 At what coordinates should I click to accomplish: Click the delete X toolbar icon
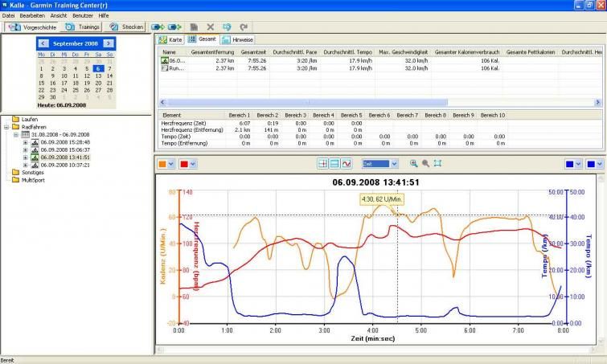[211, 27]
